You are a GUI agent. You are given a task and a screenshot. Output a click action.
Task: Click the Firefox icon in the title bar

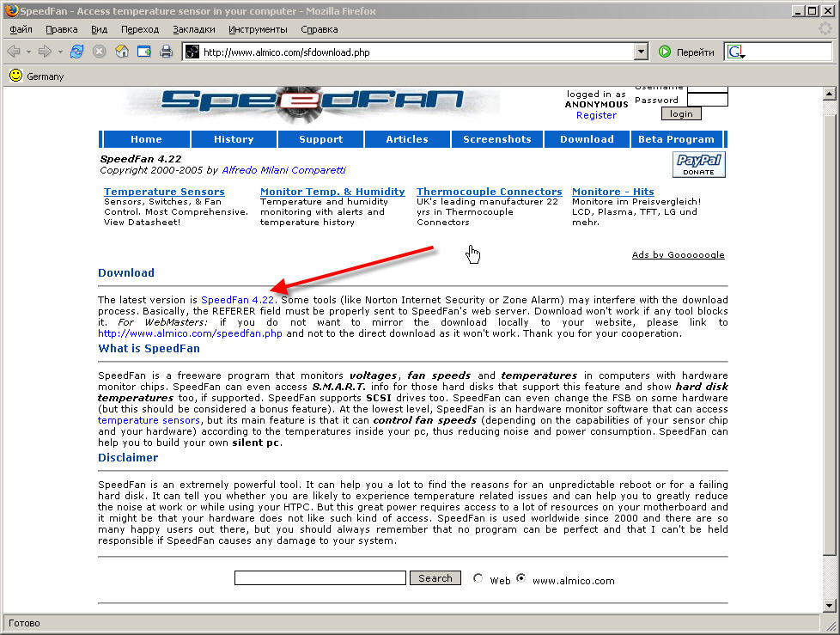click(x=11, y=10)
